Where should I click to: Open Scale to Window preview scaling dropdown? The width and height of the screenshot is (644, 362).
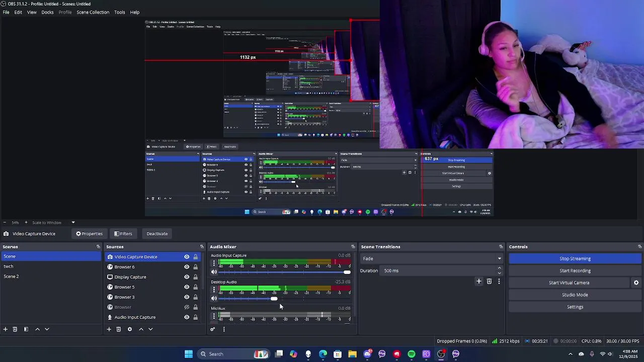[54, 222]
